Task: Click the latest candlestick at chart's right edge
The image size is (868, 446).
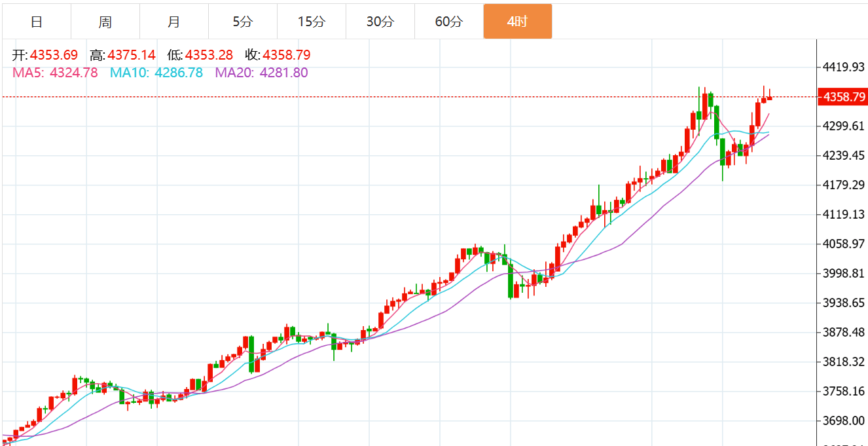Action: 770,98
